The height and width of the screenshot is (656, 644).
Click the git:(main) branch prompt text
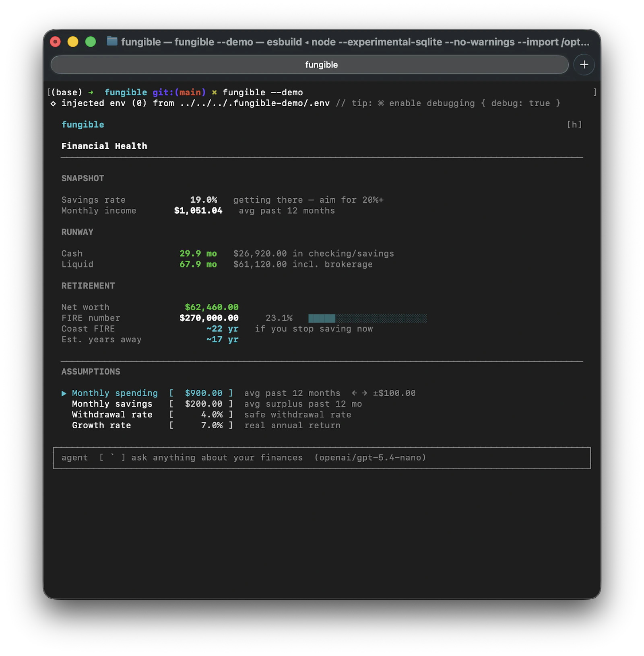(x=179, y=93)
